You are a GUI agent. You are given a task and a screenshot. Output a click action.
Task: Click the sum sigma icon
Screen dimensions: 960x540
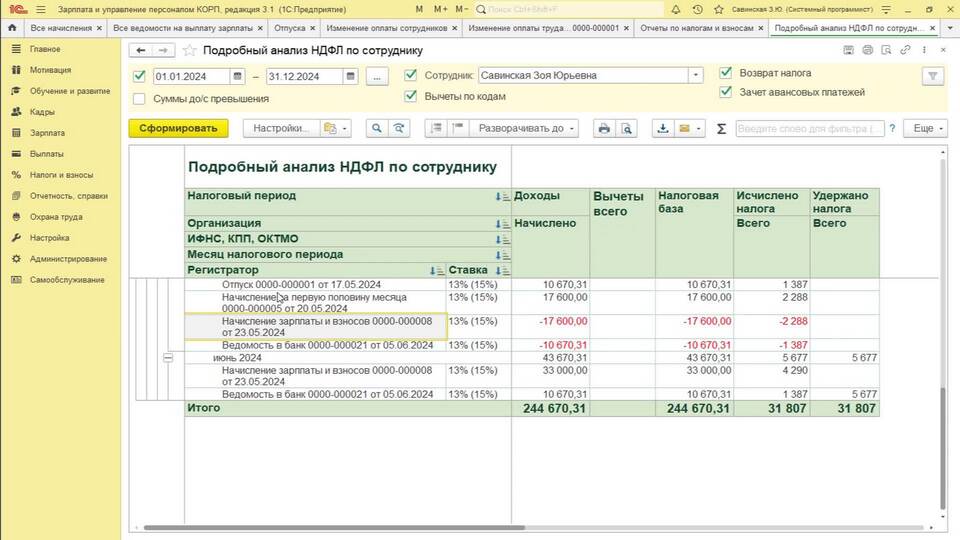(x=721, y=129)
